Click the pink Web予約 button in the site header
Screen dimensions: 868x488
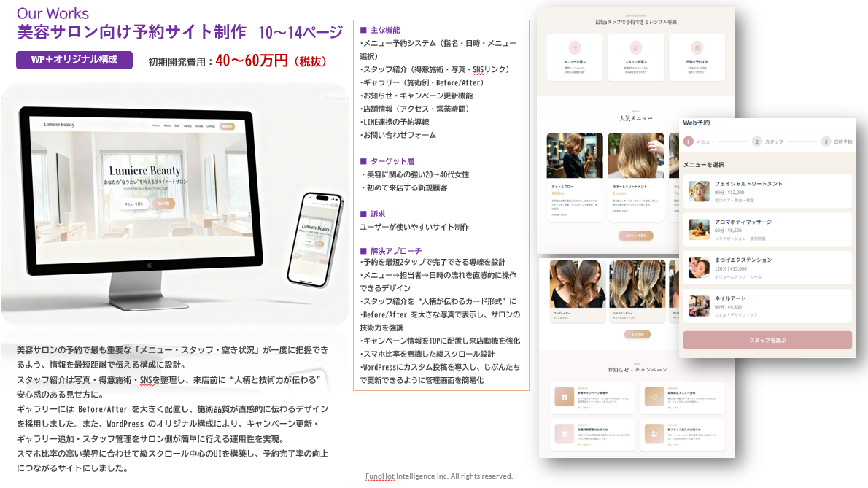coord(227,126)
